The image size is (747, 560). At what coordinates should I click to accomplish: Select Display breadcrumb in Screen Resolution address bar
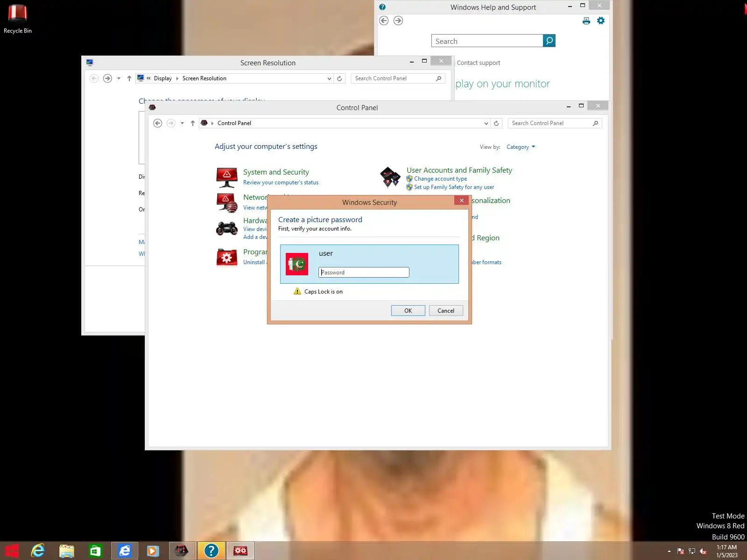coord(163,78)
